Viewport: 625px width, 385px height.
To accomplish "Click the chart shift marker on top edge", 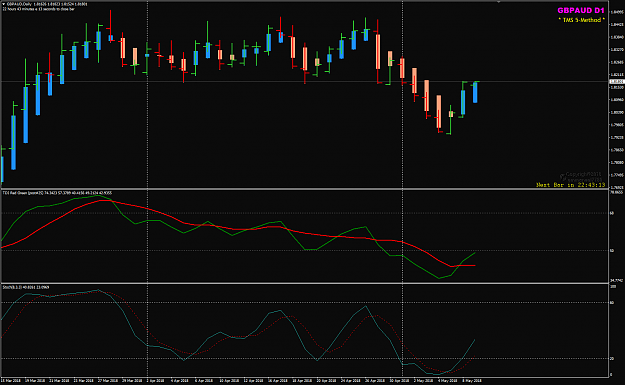I will tap(498, 2).
